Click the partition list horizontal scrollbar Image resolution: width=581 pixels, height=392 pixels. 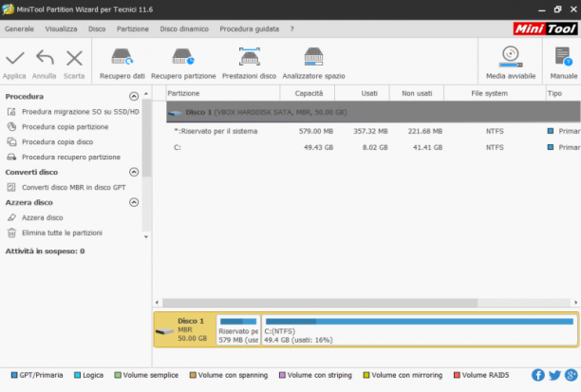pos(320,303)
